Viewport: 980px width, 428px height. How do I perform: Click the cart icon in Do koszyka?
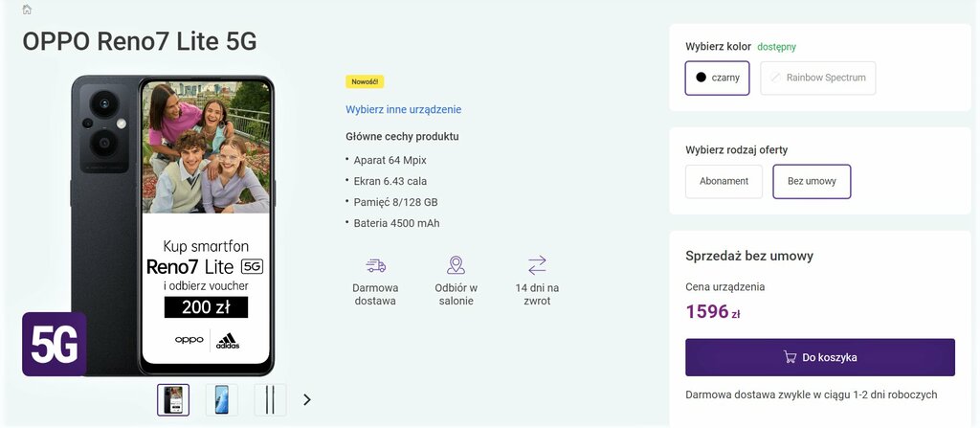[x=790, y=357]
